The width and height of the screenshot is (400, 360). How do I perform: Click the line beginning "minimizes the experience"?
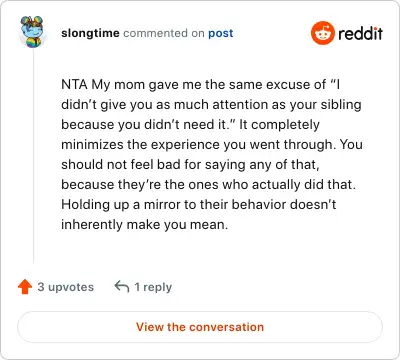(x=212, y=145)
